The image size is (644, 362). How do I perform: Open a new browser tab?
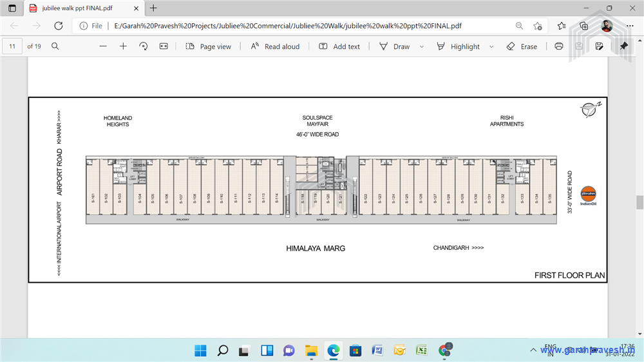(x=153, y=8)
